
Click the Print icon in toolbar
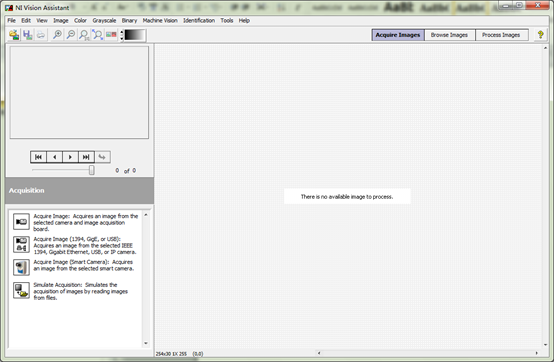pos(41,35)
